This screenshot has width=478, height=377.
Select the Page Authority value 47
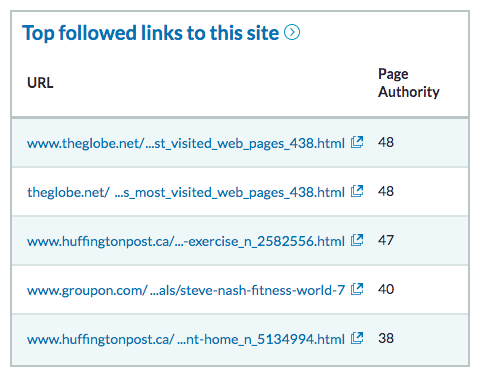click(386, 240)
